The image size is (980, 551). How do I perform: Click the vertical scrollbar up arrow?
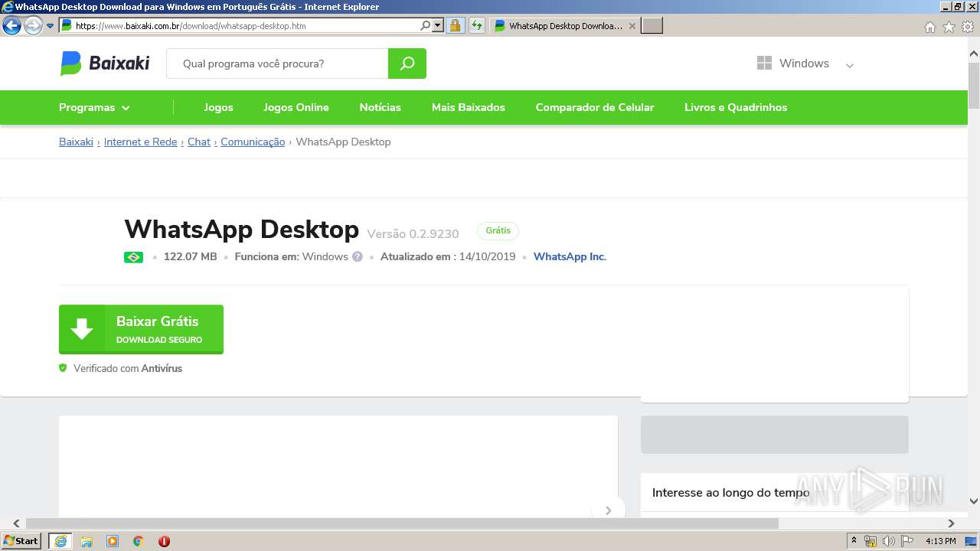pyautogui.click(x=974, y=54)
